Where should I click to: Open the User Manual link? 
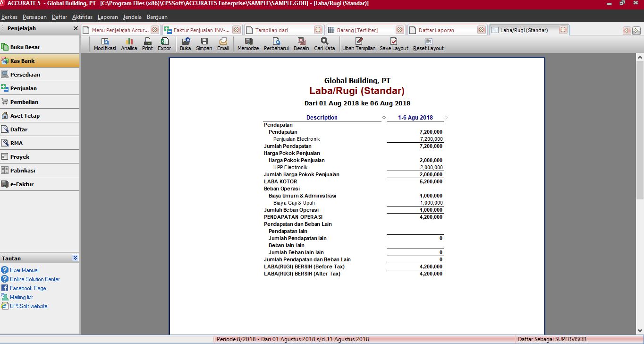[x=24, y=270]
